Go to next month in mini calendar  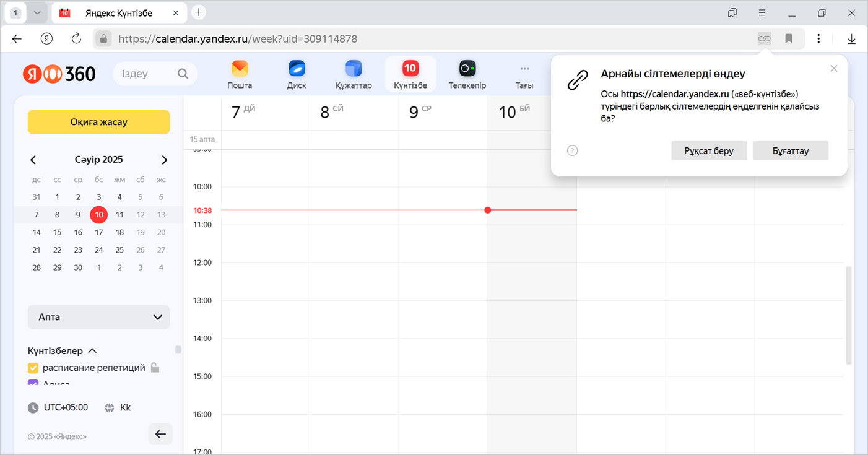coord(164,160)
